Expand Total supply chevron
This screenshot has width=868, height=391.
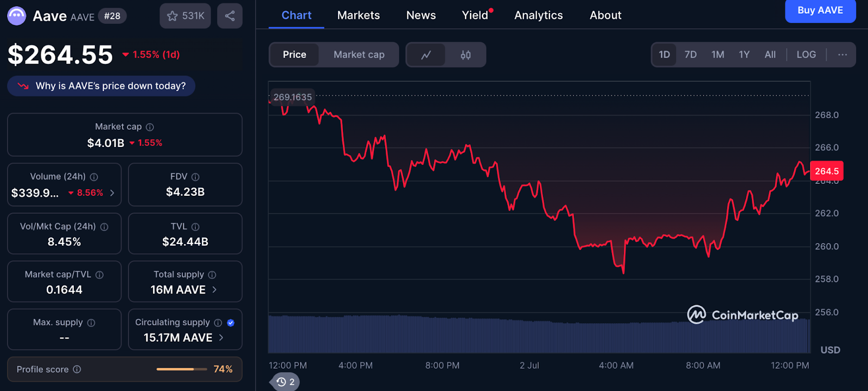(214, 290)
